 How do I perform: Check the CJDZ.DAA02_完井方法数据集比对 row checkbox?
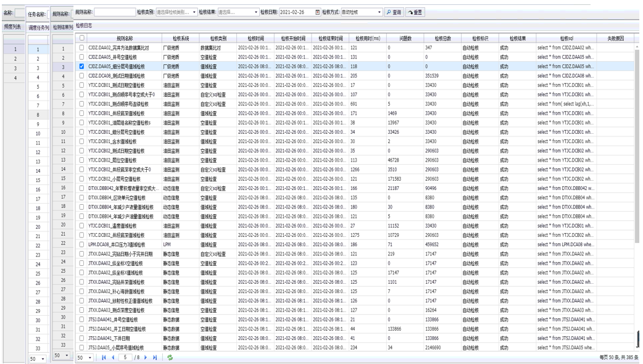click(x=81, y=48)
